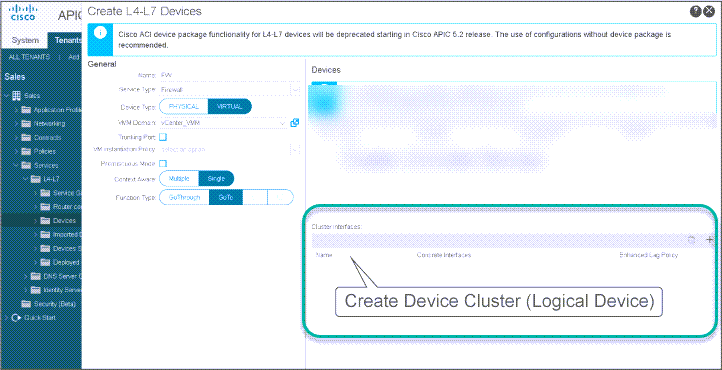Click the Name input field
This screenshot has width=722, height=370.
pyautogui.click(x=230, y=75)
